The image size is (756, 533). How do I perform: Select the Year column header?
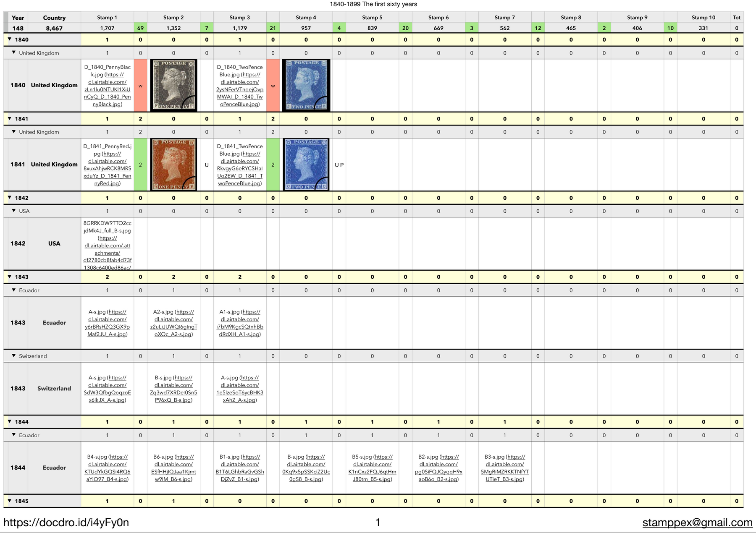18,18
